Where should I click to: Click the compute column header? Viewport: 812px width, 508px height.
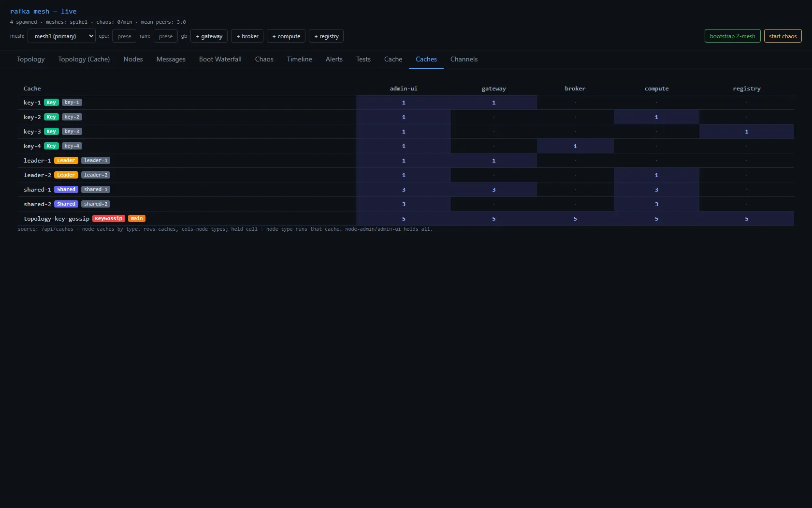tap(656, 89)
